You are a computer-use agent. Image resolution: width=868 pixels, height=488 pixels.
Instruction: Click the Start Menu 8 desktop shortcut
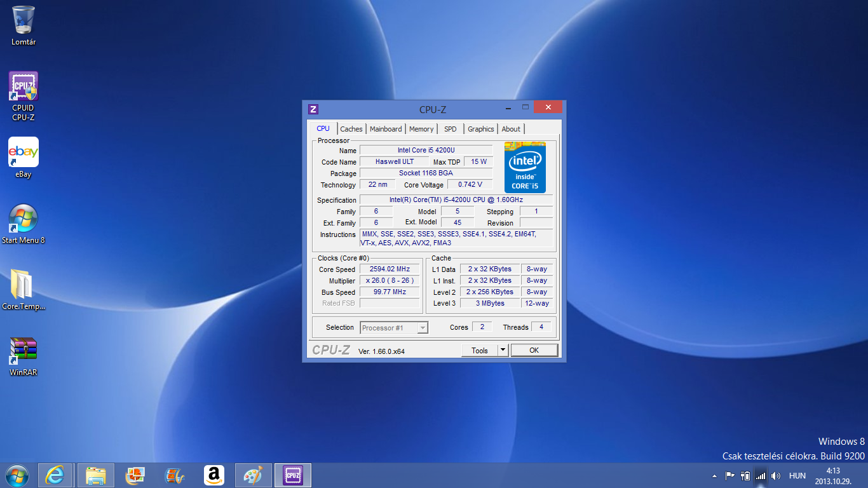coord(23,224)
